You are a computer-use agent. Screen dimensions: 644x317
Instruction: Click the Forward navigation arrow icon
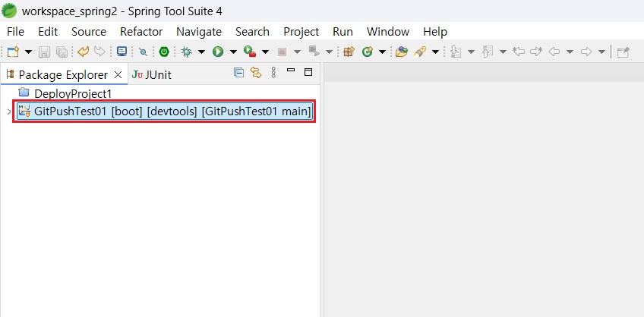pos(586,52)
